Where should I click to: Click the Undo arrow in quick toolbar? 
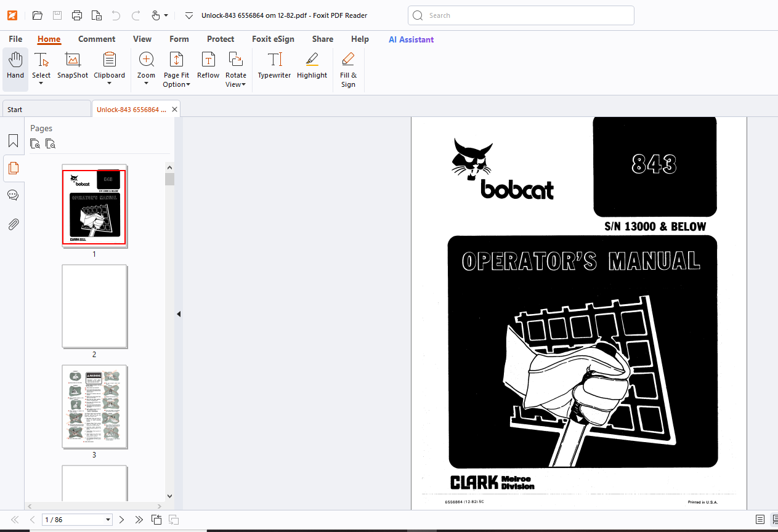(116, 15)
